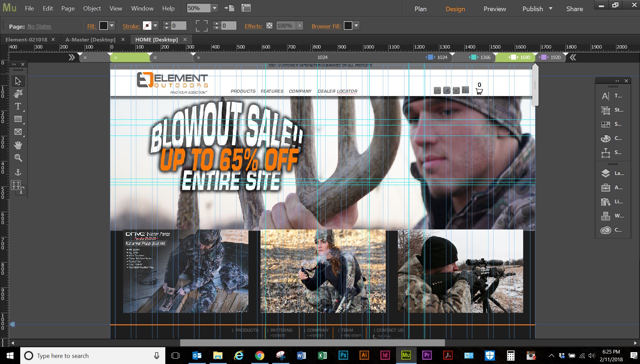Screen dimensions: 640x364
Task: Open the zoom level dropdown arrow
Action: tap(215, 8)
